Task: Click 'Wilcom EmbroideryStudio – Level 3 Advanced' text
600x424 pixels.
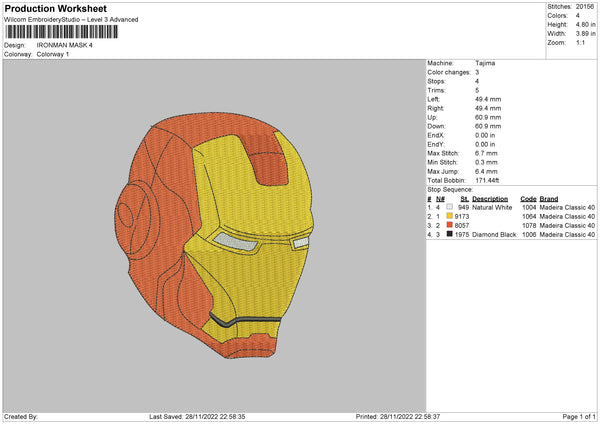Action: pos(71,20)
